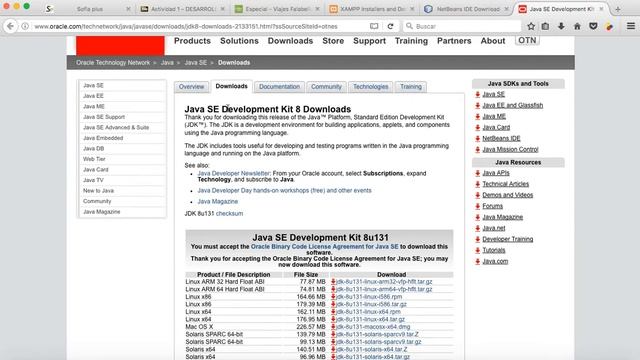
Task: Download jdk-8u131-solaris-sparcv9.tar.Z
Action: click(x=377, y=334)
